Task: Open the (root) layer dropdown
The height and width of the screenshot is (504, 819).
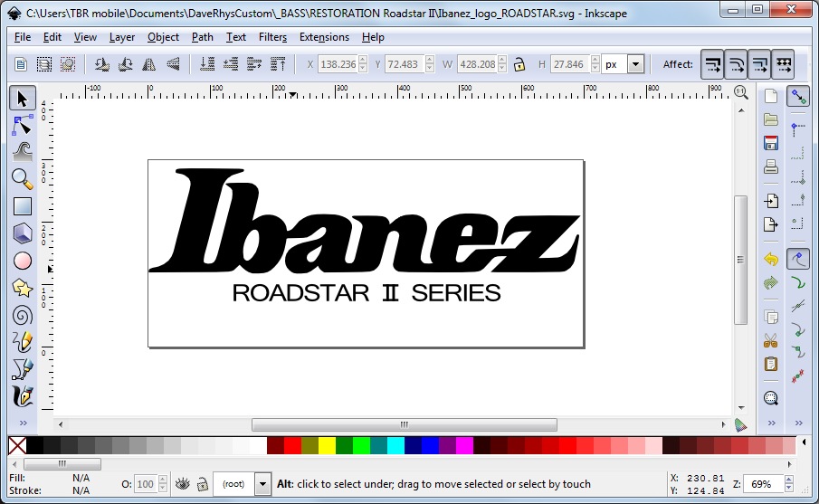Action: (262, 484)
